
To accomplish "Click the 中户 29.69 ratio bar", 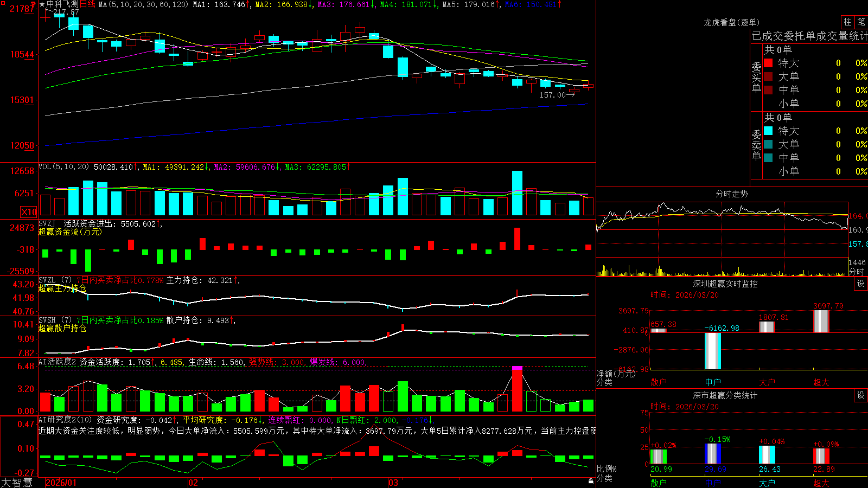I will point(713,454).
